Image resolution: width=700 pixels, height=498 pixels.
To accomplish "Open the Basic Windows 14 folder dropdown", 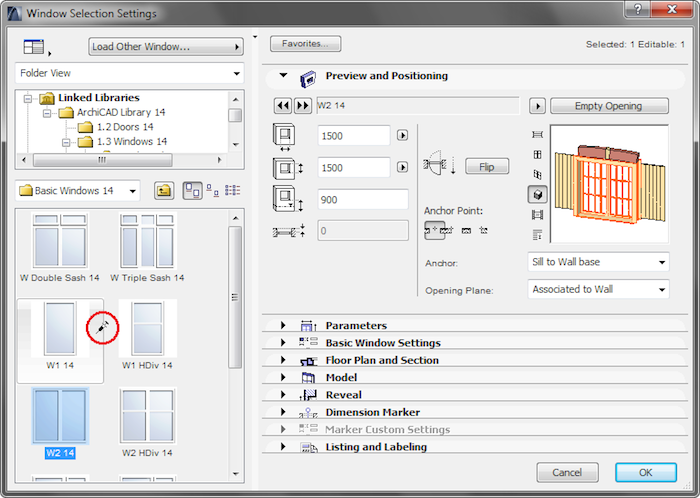I will (78, 191).
